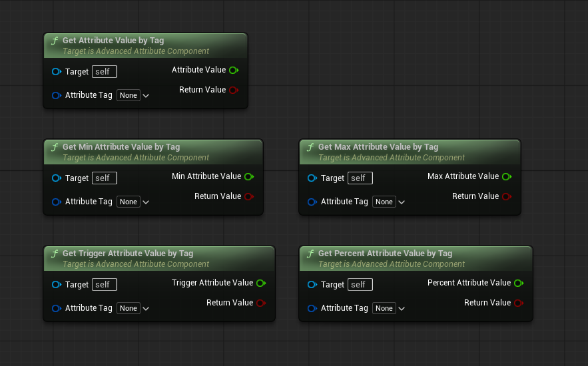Image resolution: width=588 pixels, height=366 pixels.
Task: Click Target pin on Get Percent Attribute Value node
Action: click(x=312, y=284)
